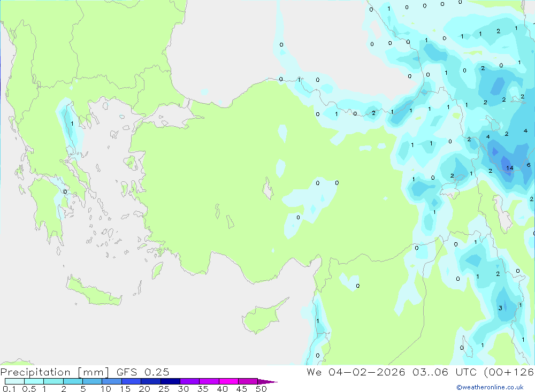535x392 pixels.
Task: Click the legend arrow tip above 50 mm
Action: pyautogui.click(x=267, y=382)
